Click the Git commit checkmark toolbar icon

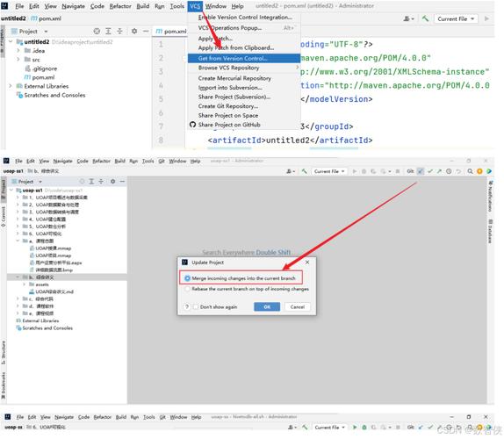pyautogui.click(x=430, y=171)
